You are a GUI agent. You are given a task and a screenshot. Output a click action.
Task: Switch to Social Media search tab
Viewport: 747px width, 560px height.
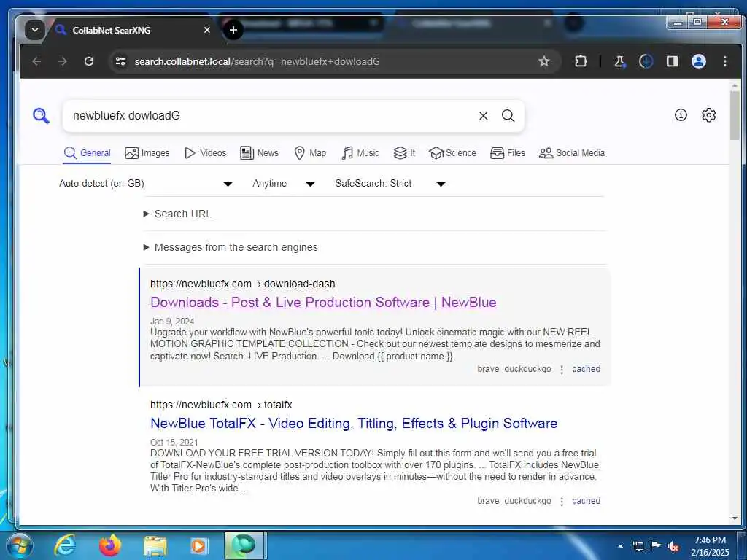click(x=572, y=153)
